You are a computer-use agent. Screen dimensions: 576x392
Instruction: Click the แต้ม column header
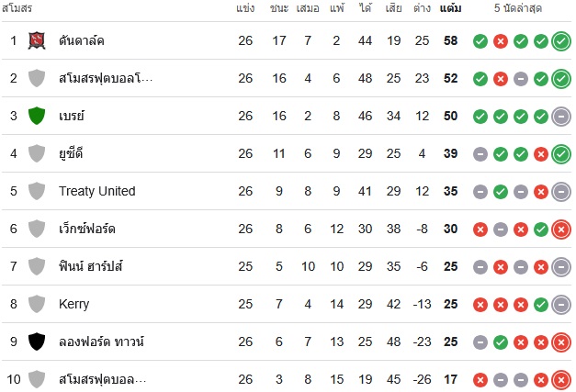(450, 8)
